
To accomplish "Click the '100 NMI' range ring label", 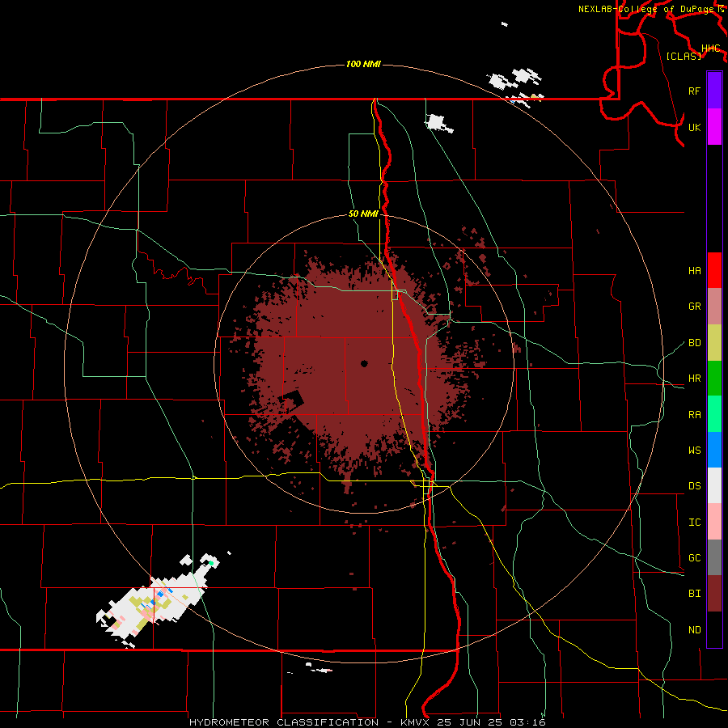I will pyautogui.click(x=363, y=64).
